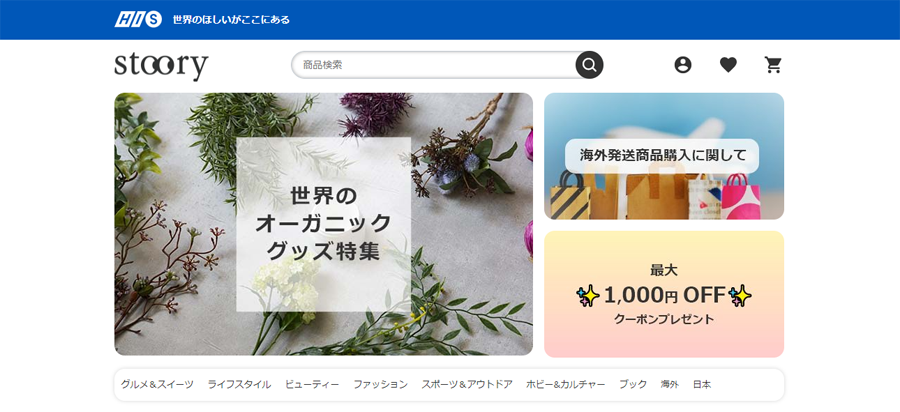
Task: Focus the 商品検索 search field
Action: [434, 65]
